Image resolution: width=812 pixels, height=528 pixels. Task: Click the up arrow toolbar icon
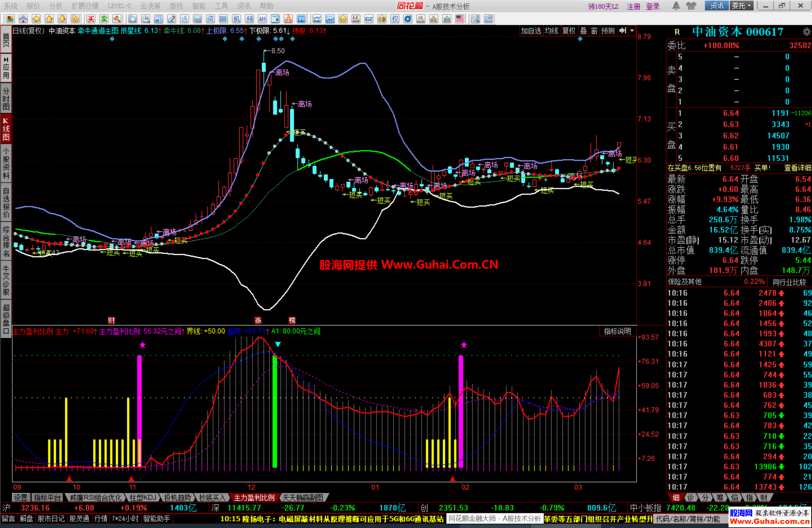pyautogui.click(x=49, y=19)
